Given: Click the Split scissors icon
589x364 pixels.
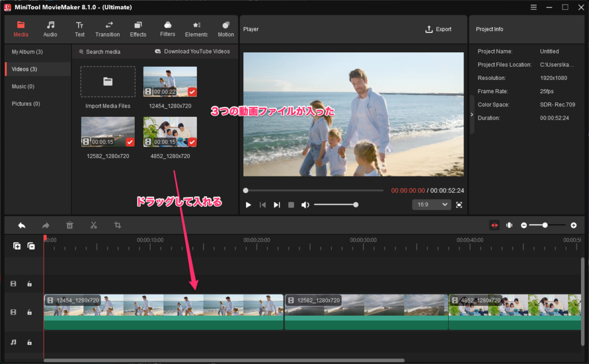Looking at the screenshot, I should [x=94, y=225].
